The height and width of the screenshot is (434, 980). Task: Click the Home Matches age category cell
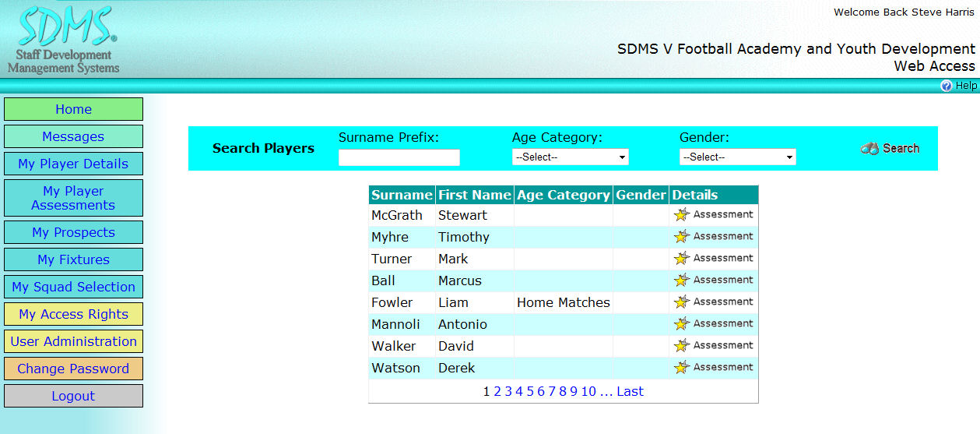pyautogui.click(x=564, y=302)
